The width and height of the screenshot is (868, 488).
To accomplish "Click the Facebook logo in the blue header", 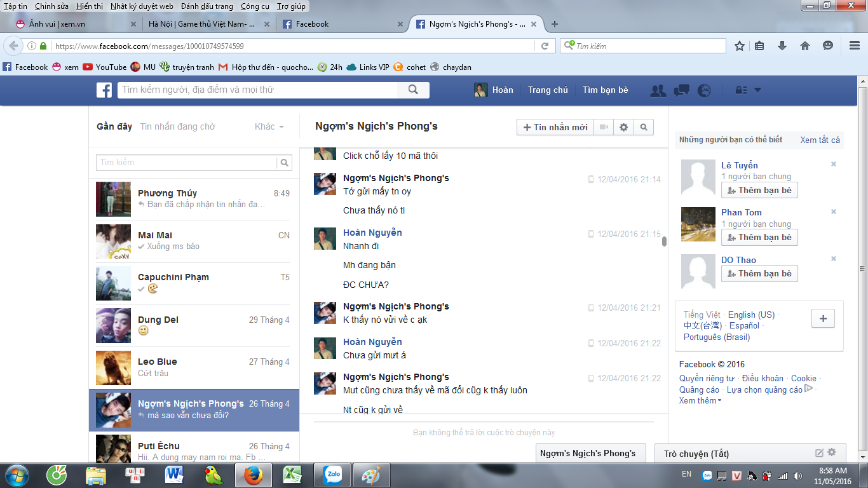I will pos(104,90).
